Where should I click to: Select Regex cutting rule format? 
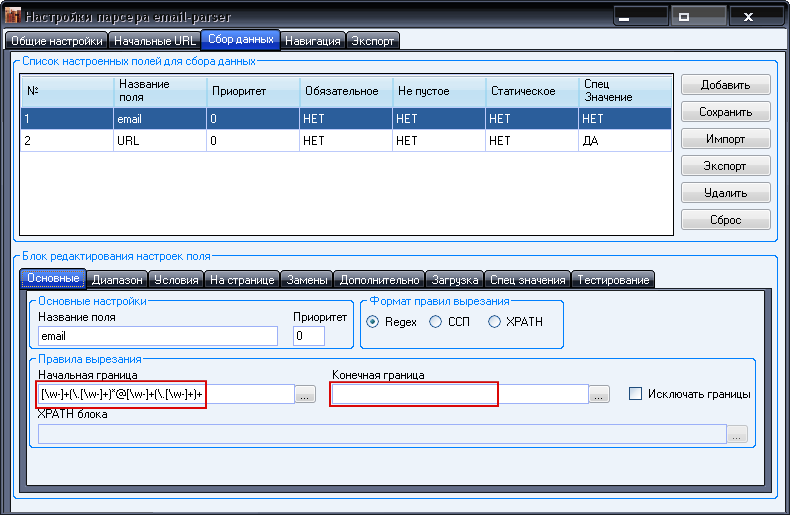point(374,321)
